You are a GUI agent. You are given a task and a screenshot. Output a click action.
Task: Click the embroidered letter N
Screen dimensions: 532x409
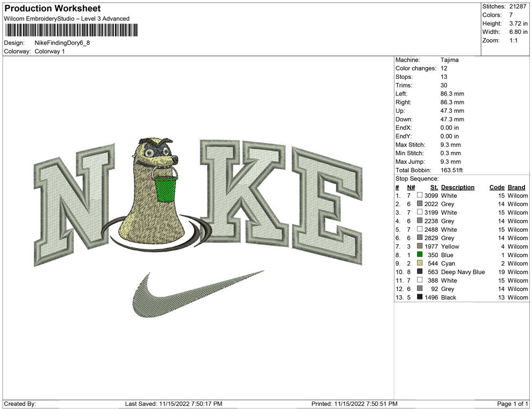pyautogui.click(x=74, y=204)
